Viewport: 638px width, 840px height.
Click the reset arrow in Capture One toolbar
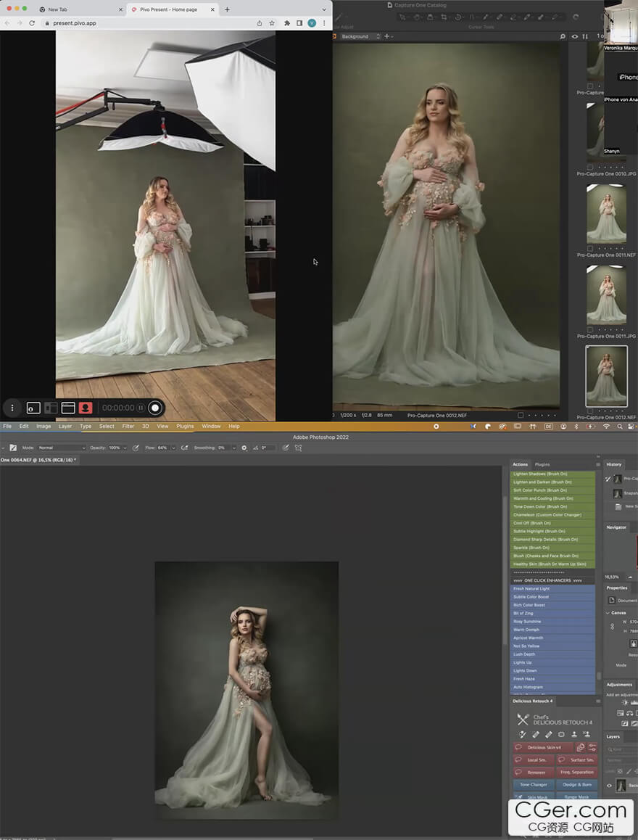point(576,17)
